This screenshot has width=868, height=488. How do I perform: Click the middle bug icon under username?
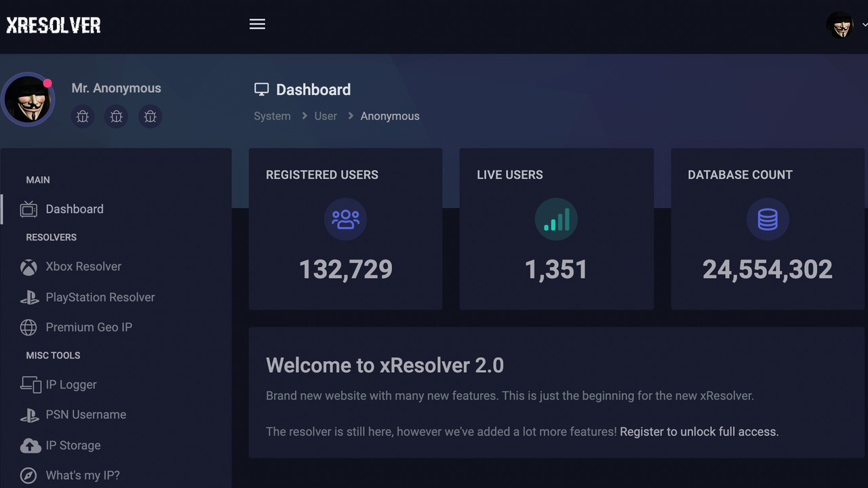click(x=117, y=117)
